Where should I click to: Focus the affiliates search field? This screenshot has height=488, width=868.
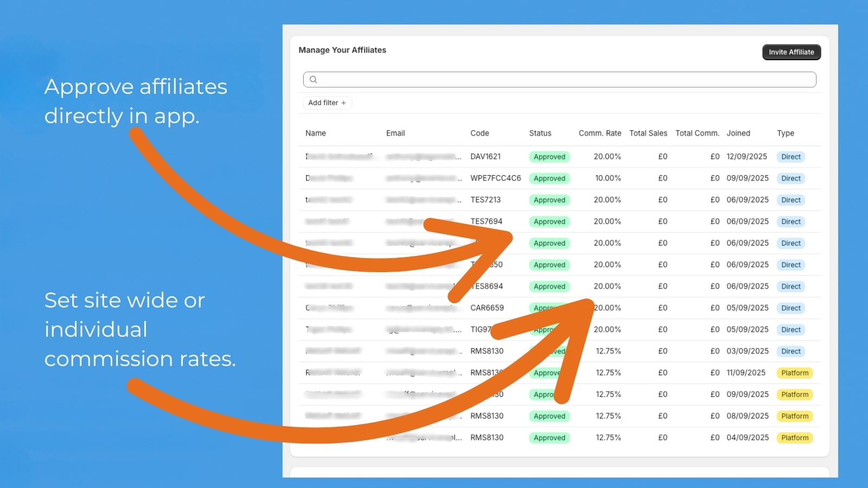tap(559, 80)
